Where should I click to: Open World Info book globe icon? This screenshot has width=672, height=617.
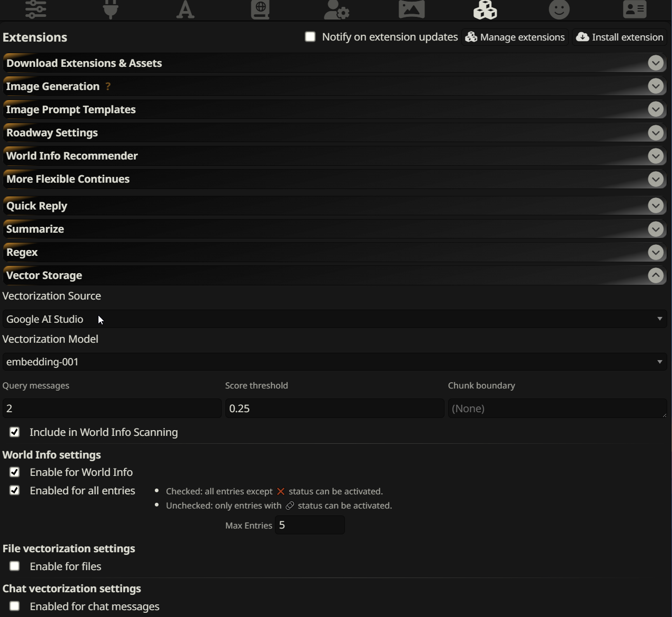(x=260, y=9)
